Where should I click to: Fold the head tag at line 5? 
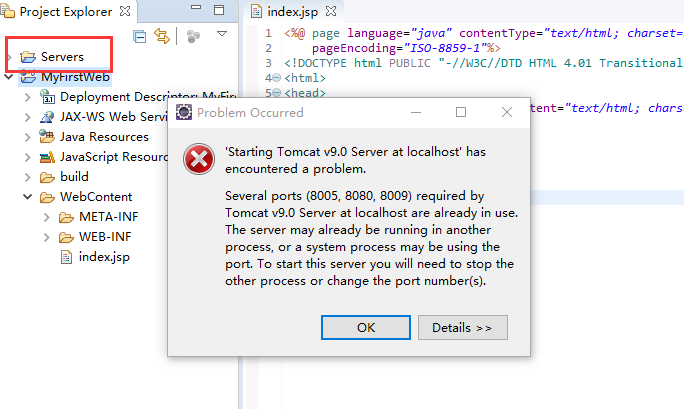pyautogui.click(x=277, y=93)
